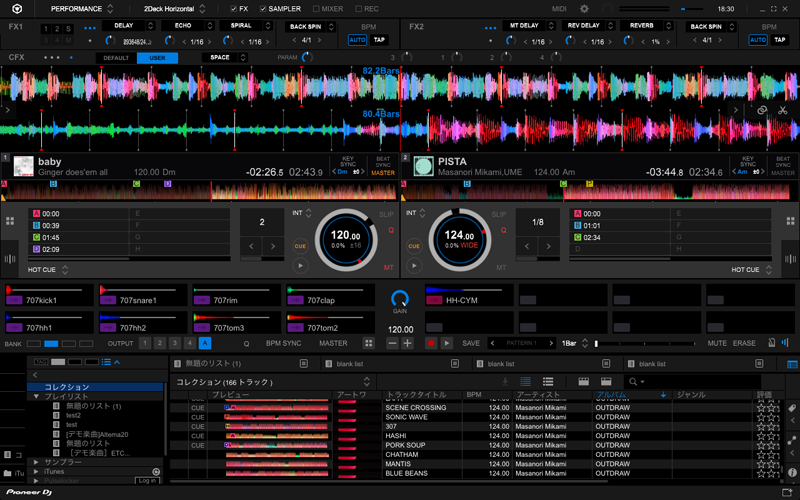The image size is (800, 500).
Task: Select the CFX DEFAULT tab
Action: 116,58
